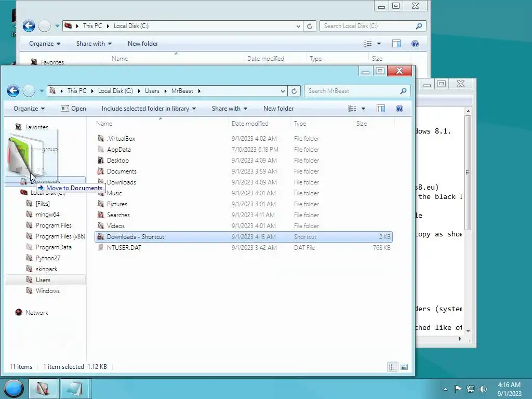
Task: Toggle the preview pane in MrBeast window
Action: point(381,109)
